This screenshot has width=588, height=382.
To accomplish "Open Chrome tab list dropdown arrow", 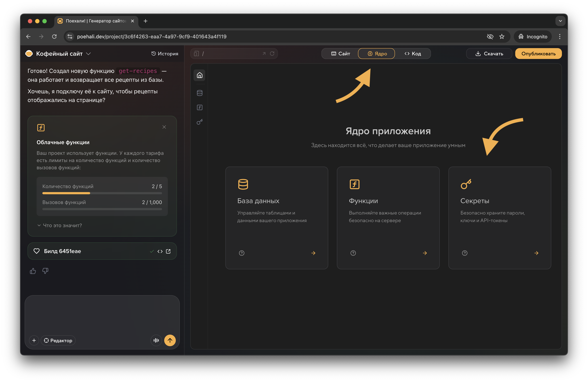I will coord(560,21).
